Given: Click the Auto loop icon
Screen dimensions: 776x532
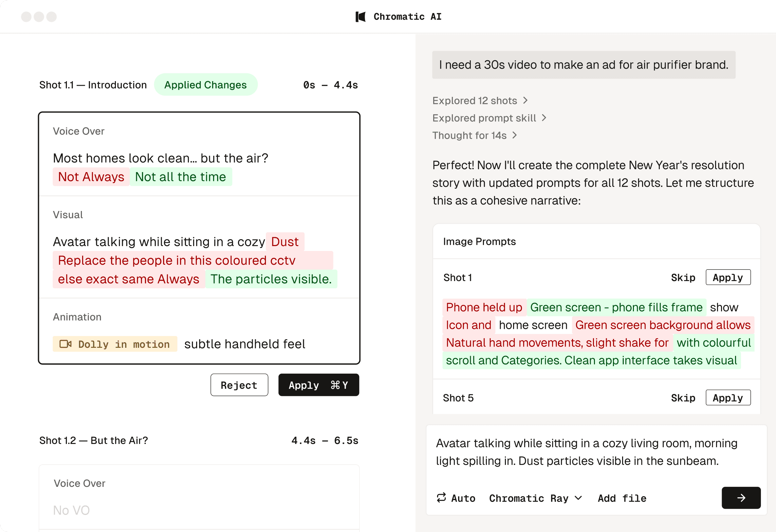Looking at the screenshot, I should [x=441, y=498].
